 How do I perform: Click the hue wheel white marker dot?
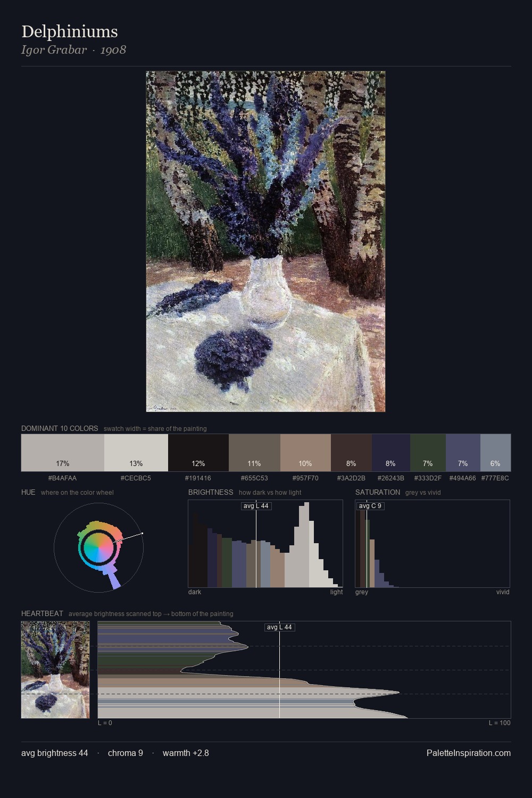coord(142,533)
